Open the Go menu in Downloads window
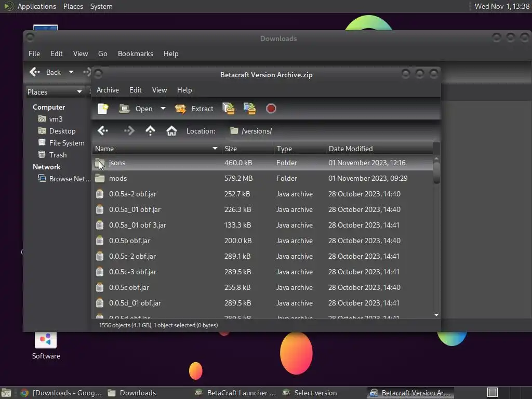 pyautogui.click(x=102, y=54)
